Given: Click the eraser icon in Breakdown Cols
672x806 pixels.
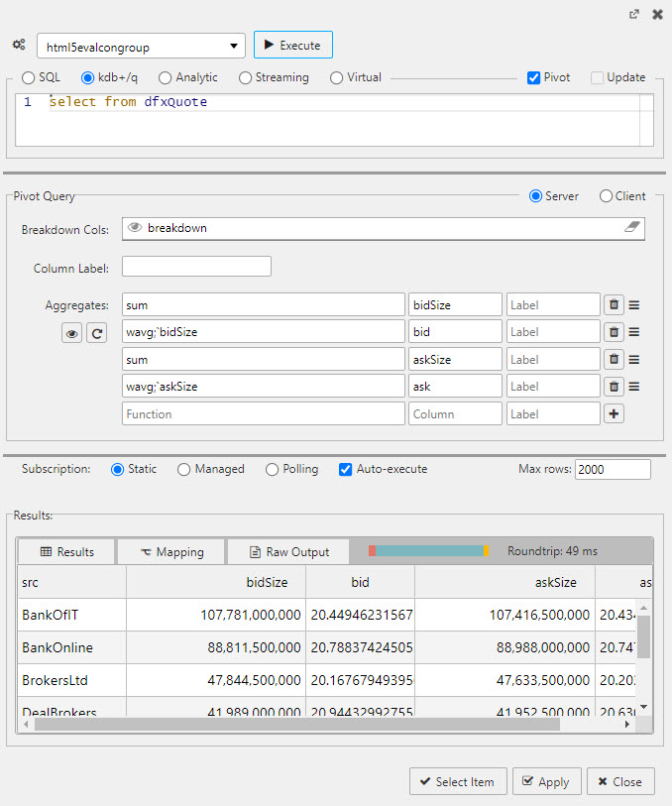Looking at the screenshot, I should click(x=632, y=228).
